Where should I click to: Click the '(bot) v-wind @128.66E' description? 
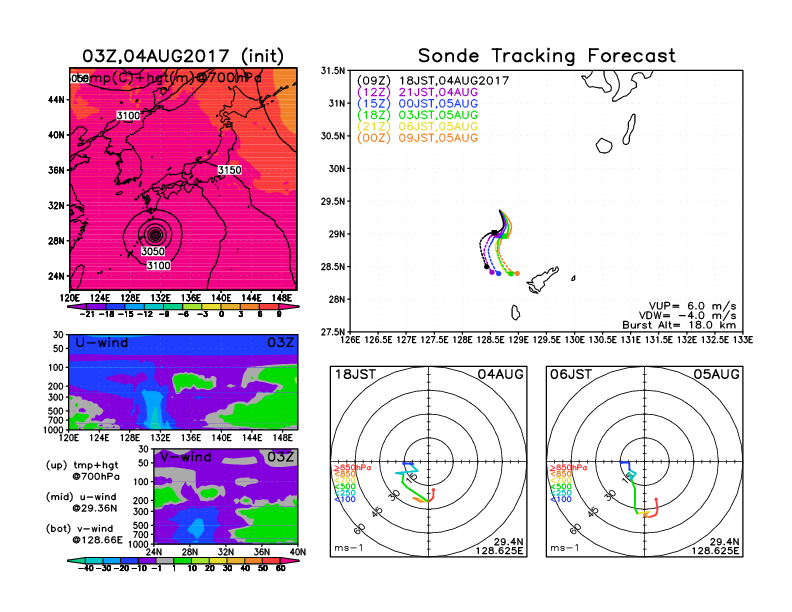[x=84, y=534]
